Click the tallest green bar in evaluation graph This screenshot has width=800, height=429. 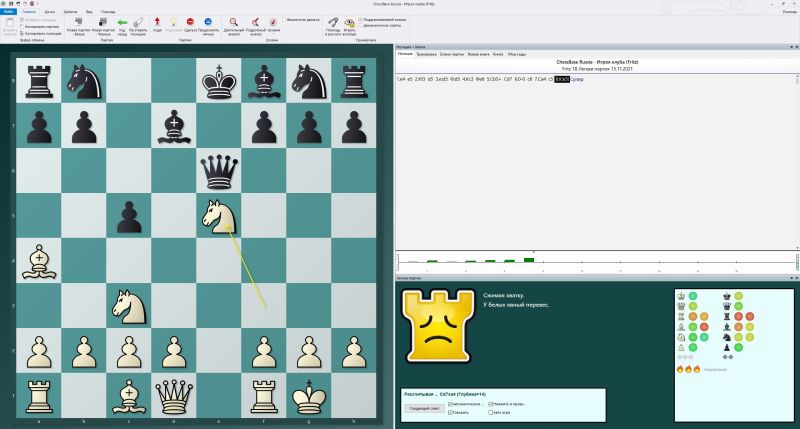click(x=529, y=260)
